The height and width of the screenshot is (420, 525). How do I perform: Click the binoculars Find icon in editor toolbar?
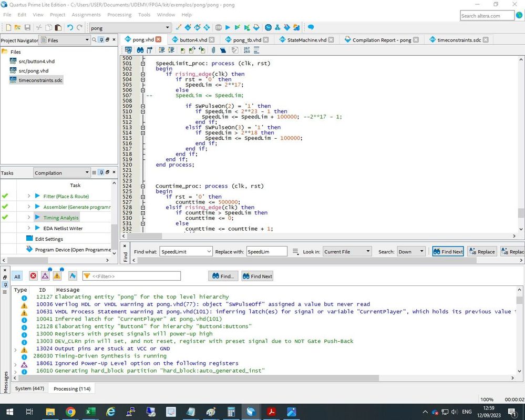(140, 50)
